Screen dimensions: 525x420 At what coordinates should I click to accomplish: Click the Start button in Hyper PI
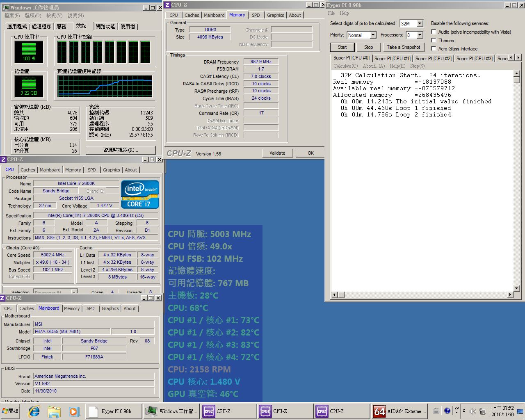click(342, 47)
